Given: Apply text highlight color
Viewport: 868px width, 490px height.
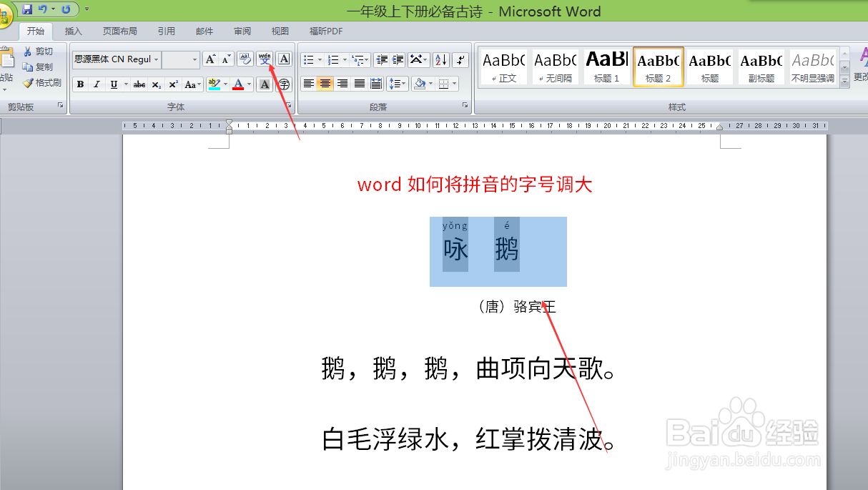Looking at the screenshot, I should click(213, 84).
